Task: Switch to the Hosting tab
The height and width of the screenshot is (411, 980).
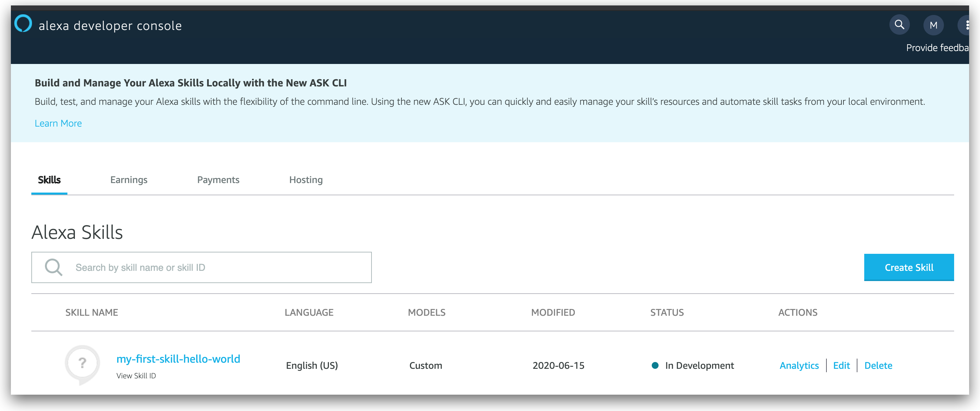Action: [306, 179]
